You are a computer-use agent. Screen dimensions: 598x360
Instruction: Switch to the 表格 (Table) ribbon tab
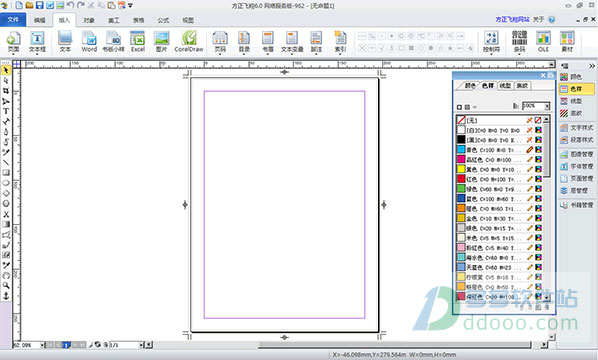click(x=138, y=20)
